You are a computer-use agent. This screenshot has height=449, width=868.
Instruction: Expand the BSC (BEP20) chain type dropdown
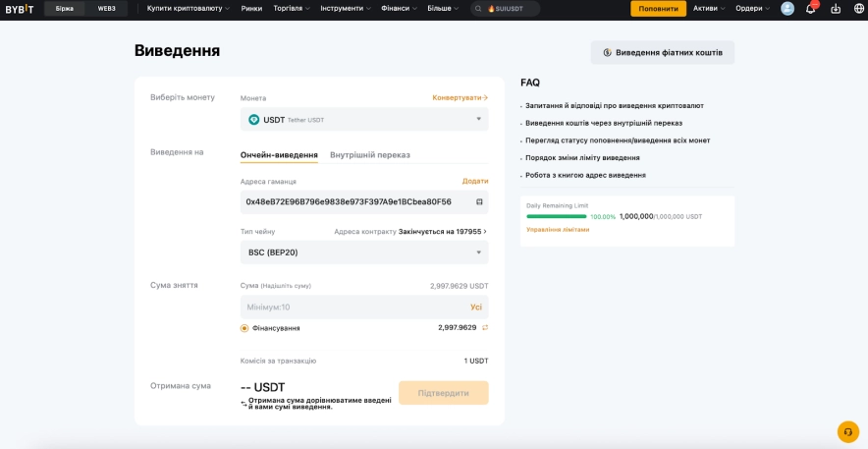(x=364, y=253)
